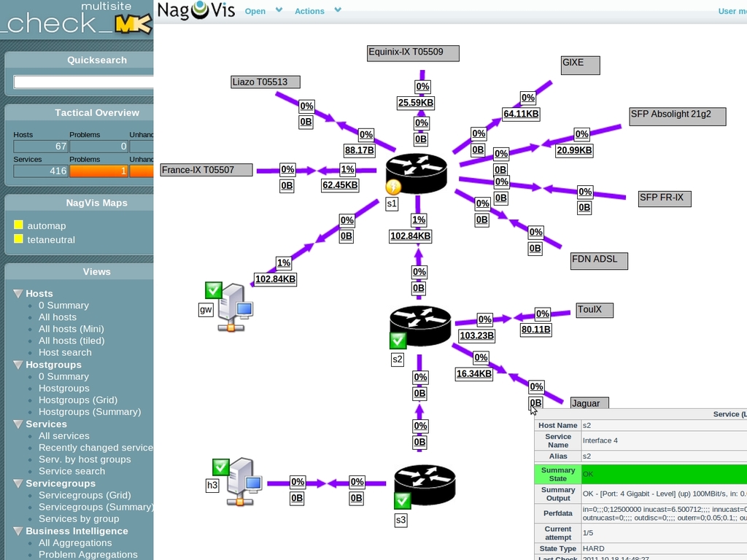Viewport: 747px width, 560px height.
Task: Focus the Quicksearch input field
Action: pos(83,82)
